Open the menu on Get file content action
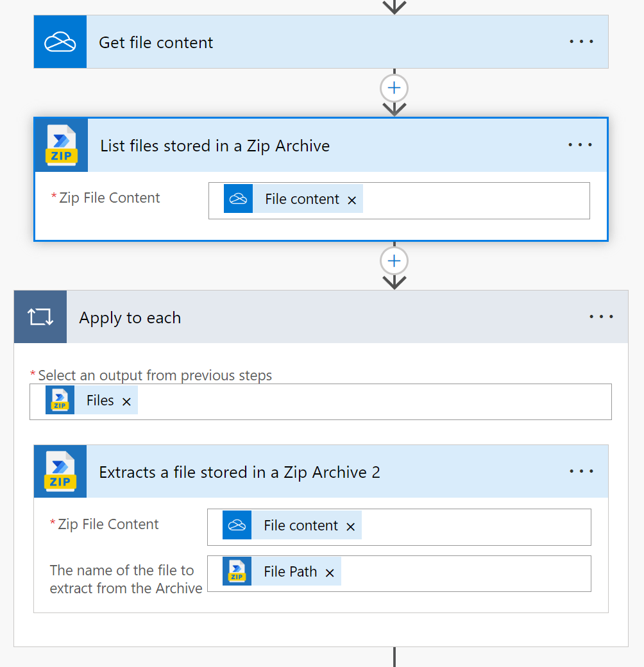The width and height of the screenshot is (644, 667). pos(580,42)
